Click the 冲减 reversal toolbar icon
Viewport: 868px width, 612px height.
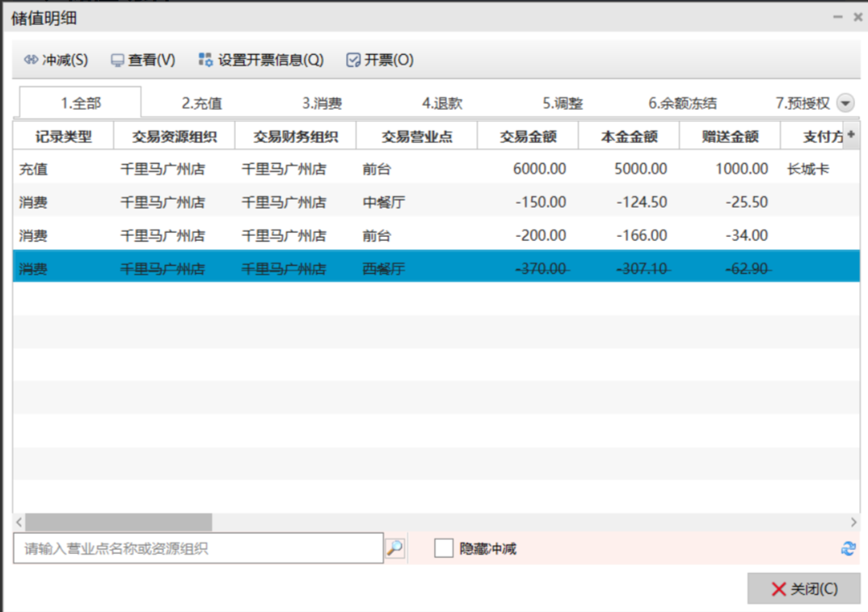coord(31,60)
